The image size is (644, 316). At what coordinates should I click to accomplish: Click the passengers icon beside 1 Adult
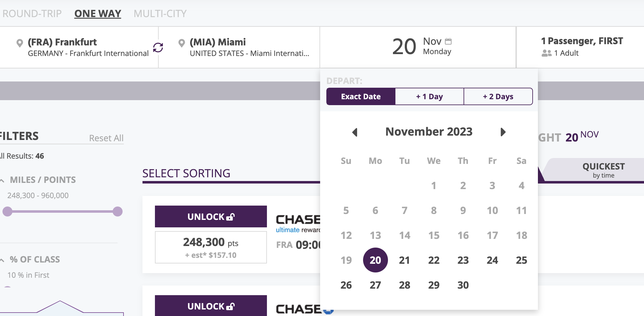(x=547, y=53)
